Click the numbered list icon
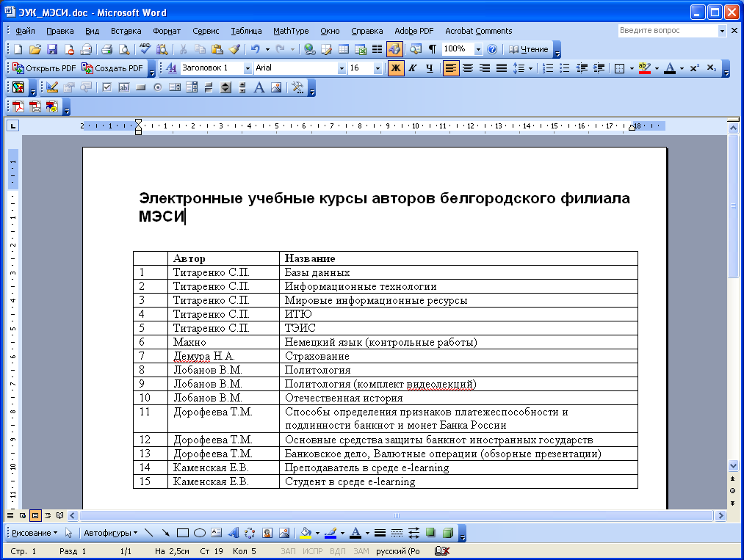This screenshot has height=560, width=744. (548, 68)
